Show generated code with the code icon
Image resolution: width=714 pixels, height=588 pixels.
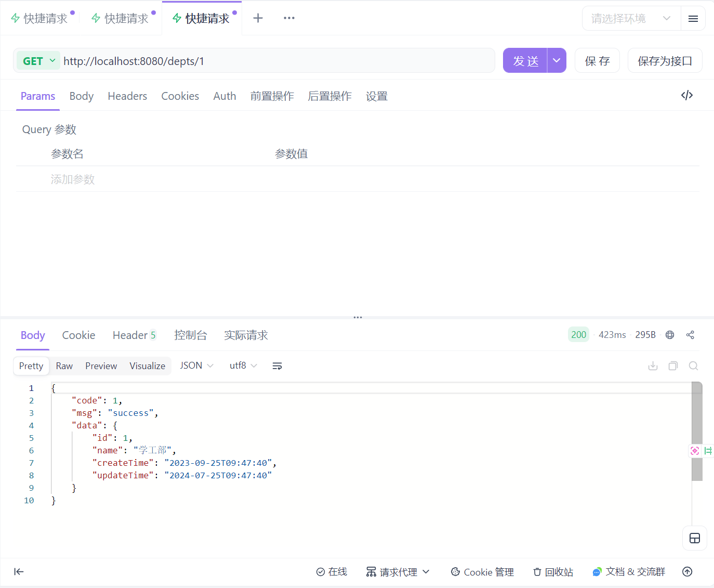(x=687, y=95)
